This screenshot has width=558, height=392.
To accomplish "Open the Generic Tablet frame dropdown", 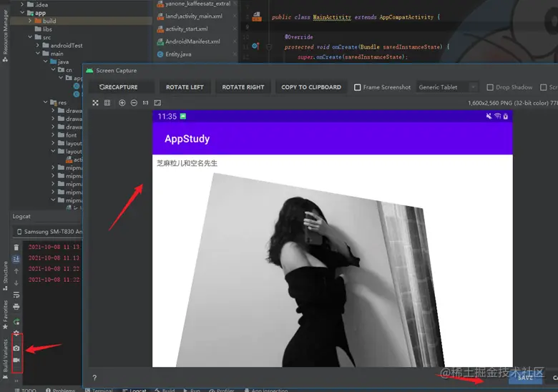I will [446, 87].
